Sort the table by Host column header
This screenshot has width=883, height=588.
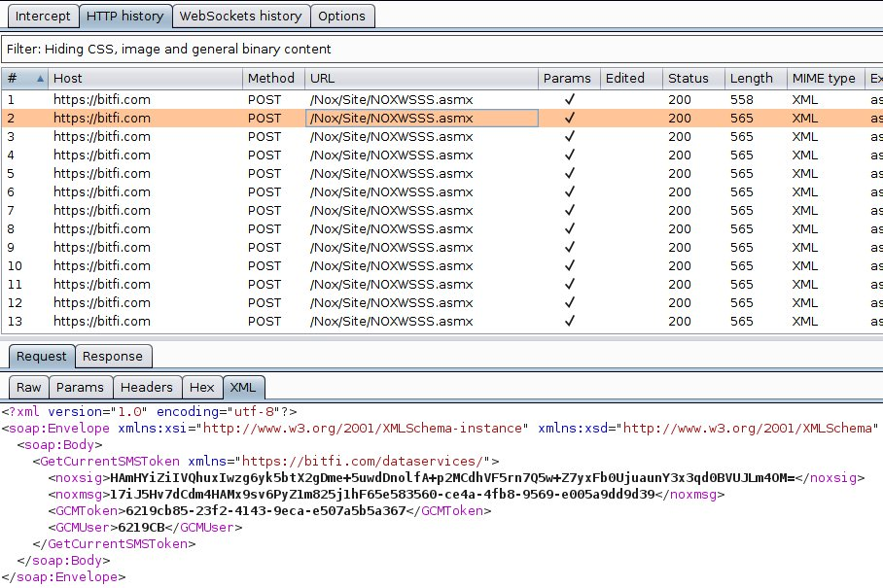[145, 78]
